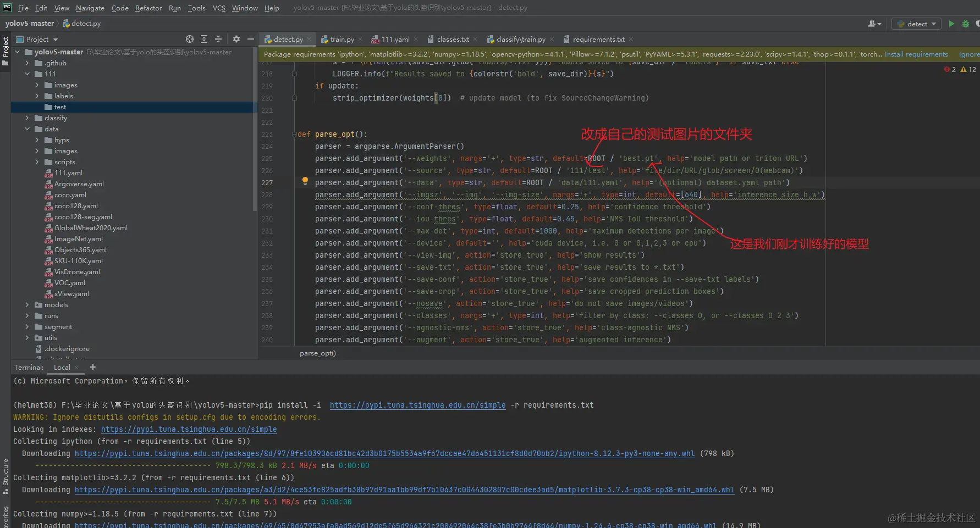The image size is (980, 528).
Task: Close the classes.txt editor tab
Action: coord(475,40)
